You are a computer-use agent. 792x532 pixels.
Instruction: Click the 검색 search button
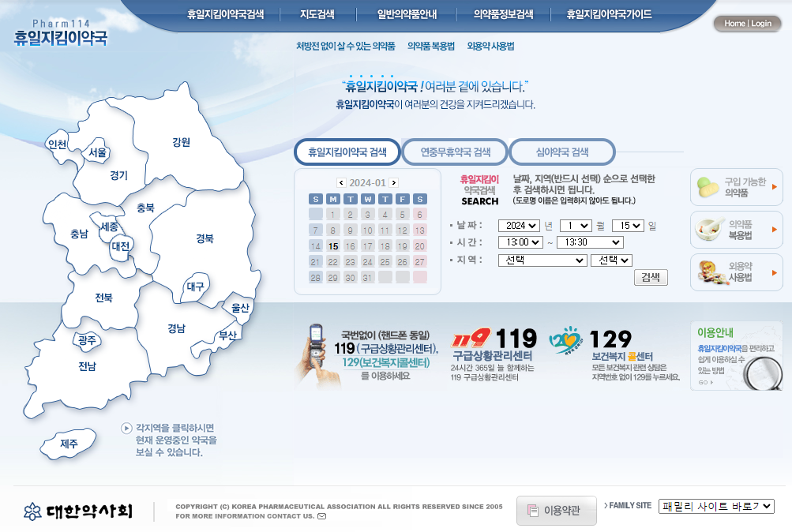(x=651, y=277)
